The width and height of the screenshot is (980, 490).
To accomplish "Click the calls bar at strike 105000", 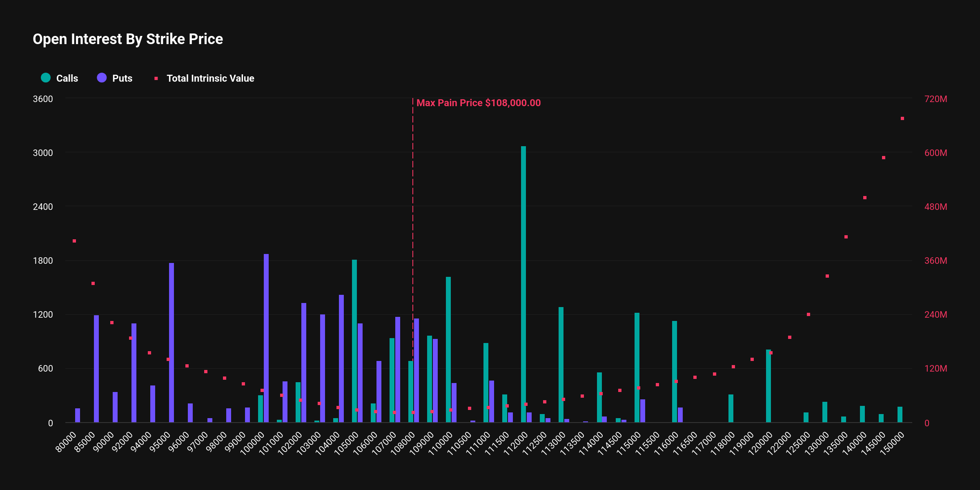I will pos(354,341).
